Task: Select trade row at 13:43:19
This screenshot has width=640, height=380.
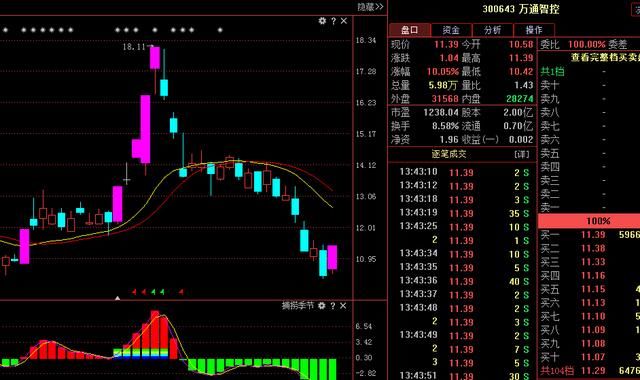Action: [x=463, y=213]
